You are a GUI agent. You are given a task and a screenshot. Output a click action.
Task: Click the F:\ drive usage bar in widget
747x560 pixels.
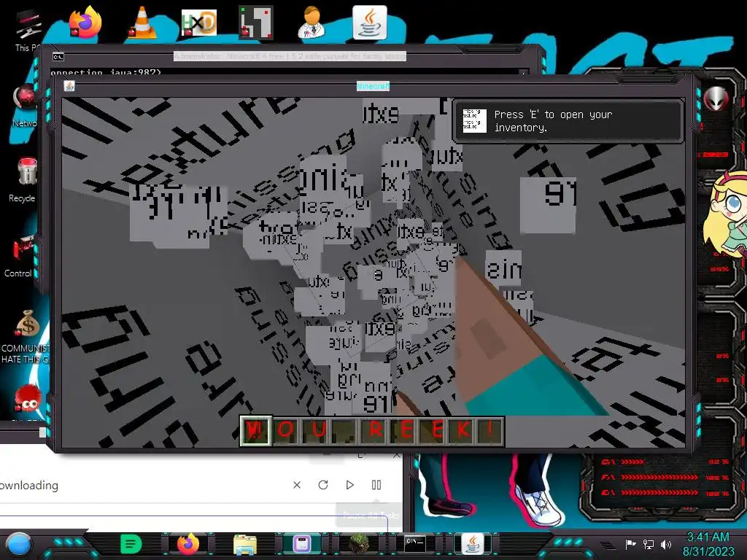(665, 477)
